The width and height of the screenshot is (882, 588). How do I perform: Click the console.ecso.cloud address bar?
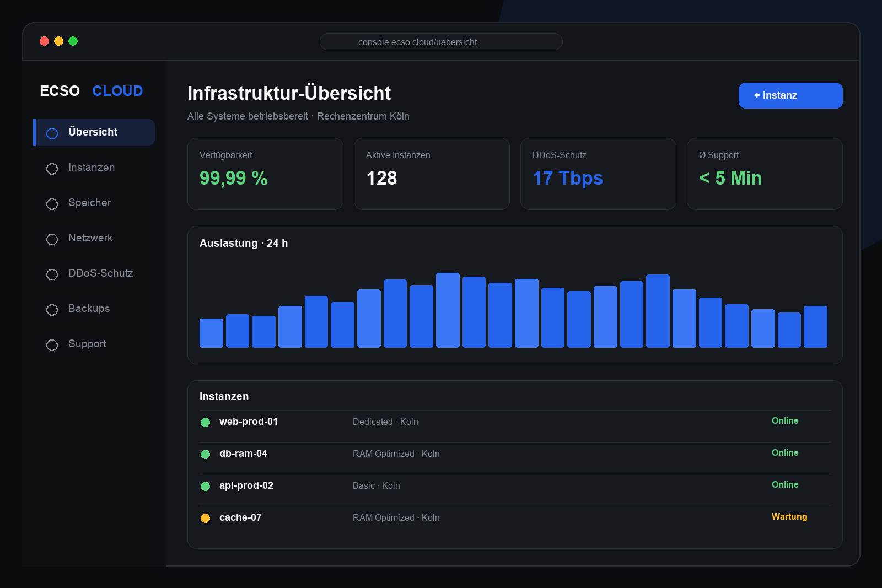(x=441, y=42)
